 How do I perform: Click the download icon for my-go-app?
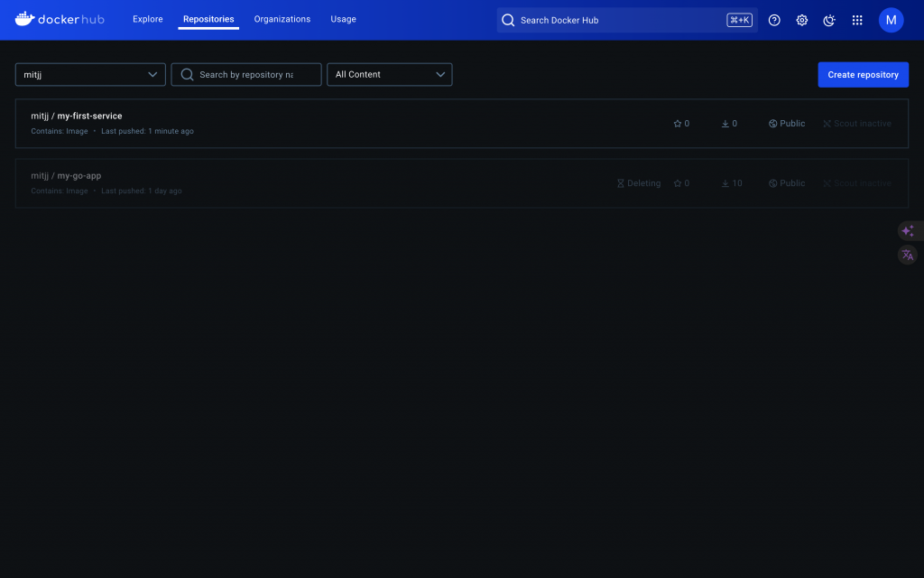(x=725, y=183)
